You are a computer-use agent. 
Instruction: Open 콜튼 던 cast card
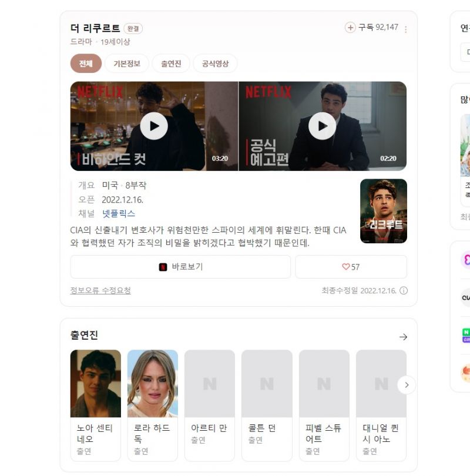point(267,405)
